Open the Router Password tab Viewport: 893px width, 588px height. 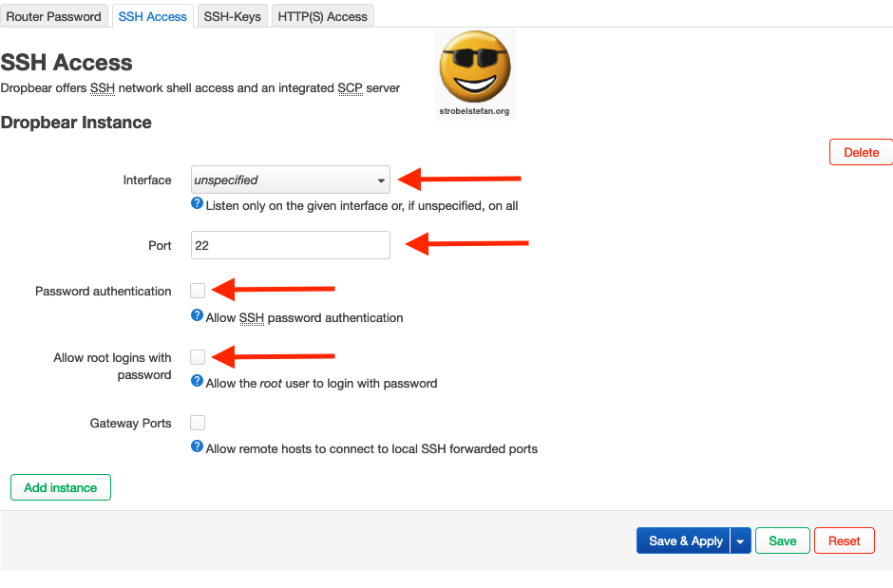point(54,15)
